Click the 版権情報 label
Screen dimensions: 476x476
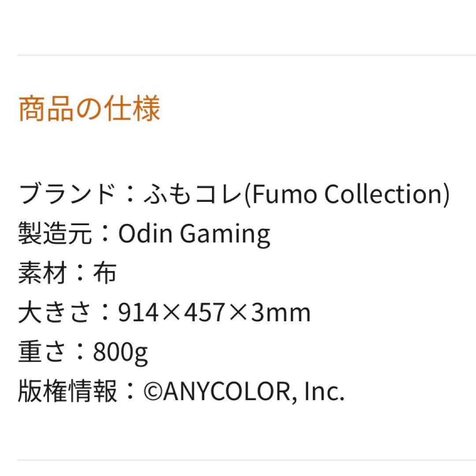(x=67, y=391)
